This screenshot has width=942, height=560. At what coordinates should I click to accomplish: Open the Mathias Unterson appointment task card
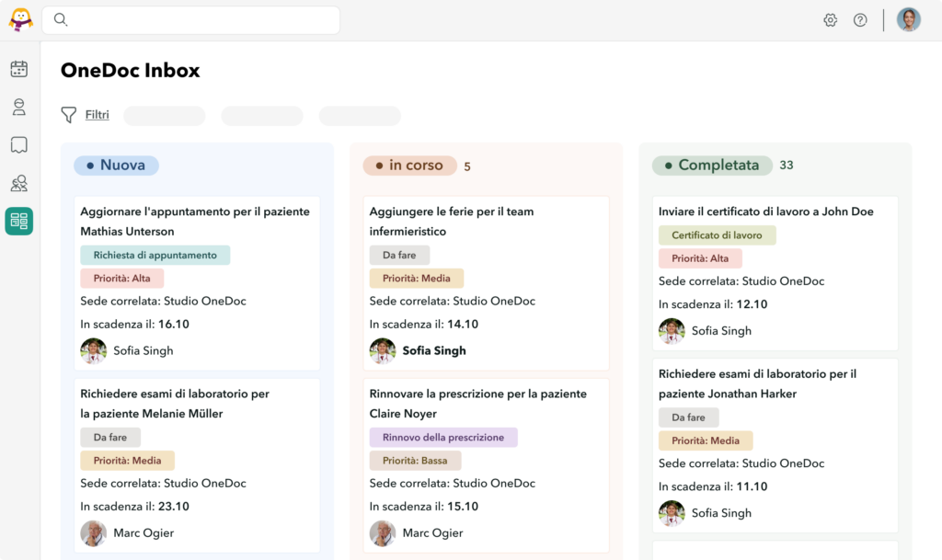tap(197, 280)
